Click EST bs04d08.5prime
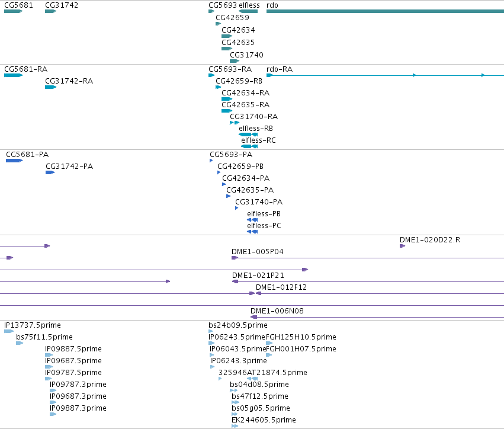The height and width of the screenshot is (429, 504). (x=259, y=385)
